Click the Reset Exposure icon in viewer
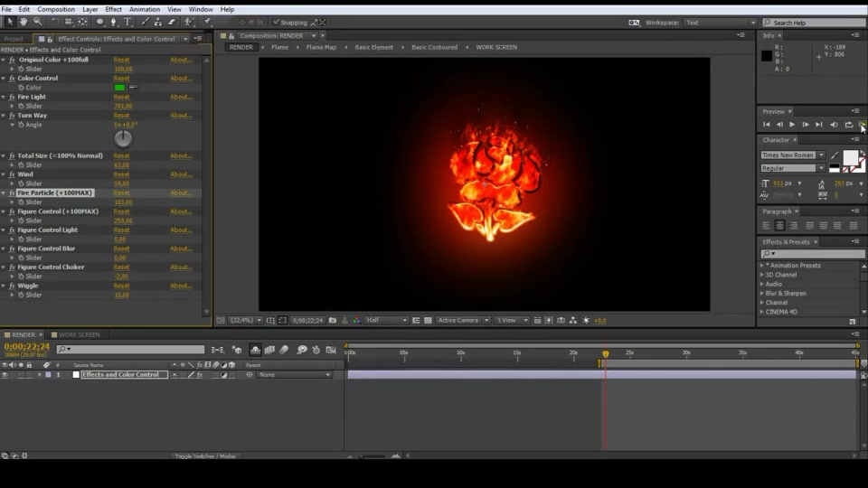 (x=586, y=320)
